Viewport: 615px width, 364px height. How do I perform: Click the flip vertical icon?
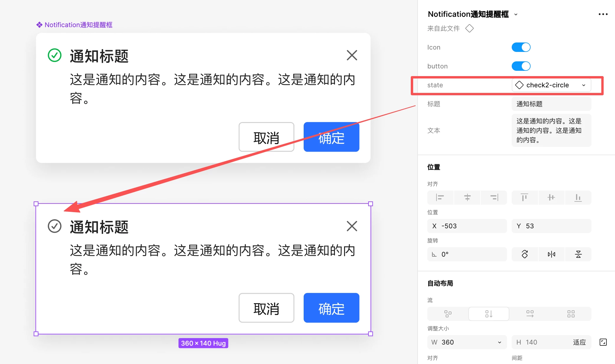point(578,254)
